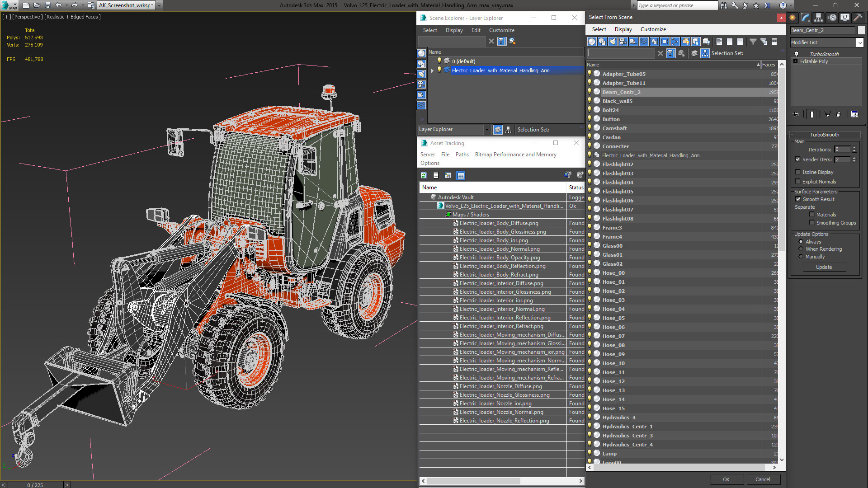Expand Editable Poly plus sign in stack
Screen dimensions: 868x488
(795, 61)
